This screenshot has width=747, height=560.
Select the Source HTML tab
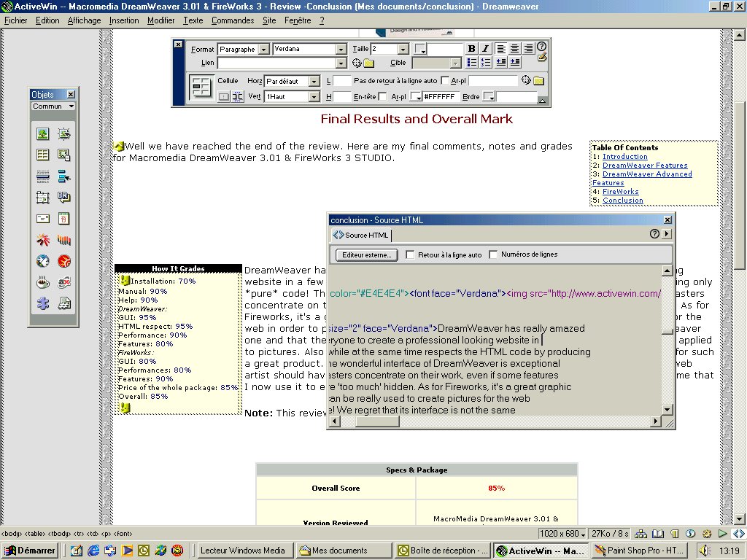361,235
